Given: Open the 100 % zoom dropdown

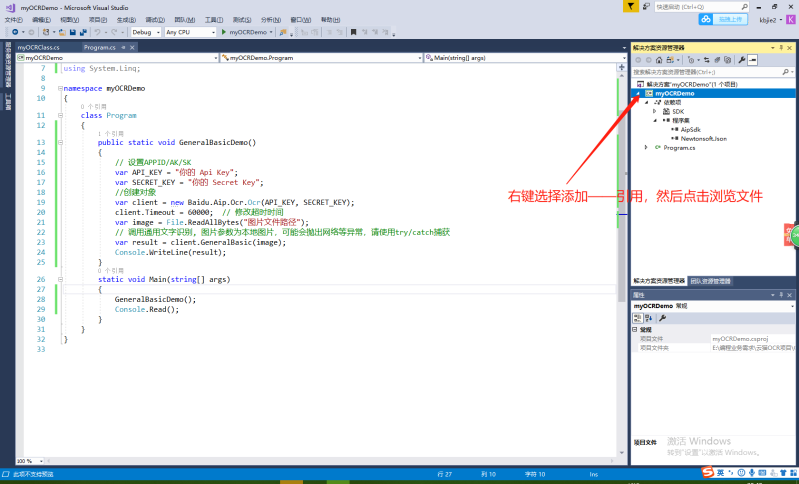Looking at the screenshot, I should click(x=30, y=461).
